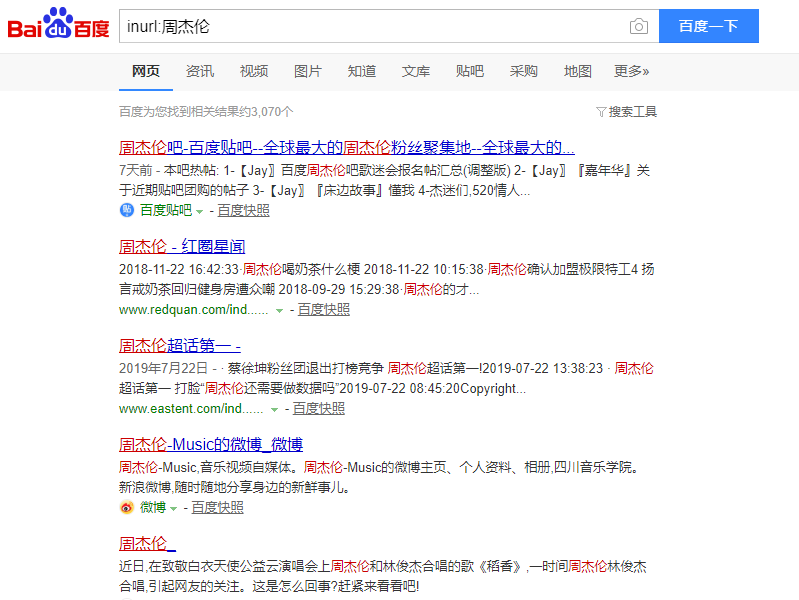Viewport: 799px width, 600px height.
Task: Click the 百度一下 search button
Action: tap(708, 26)
